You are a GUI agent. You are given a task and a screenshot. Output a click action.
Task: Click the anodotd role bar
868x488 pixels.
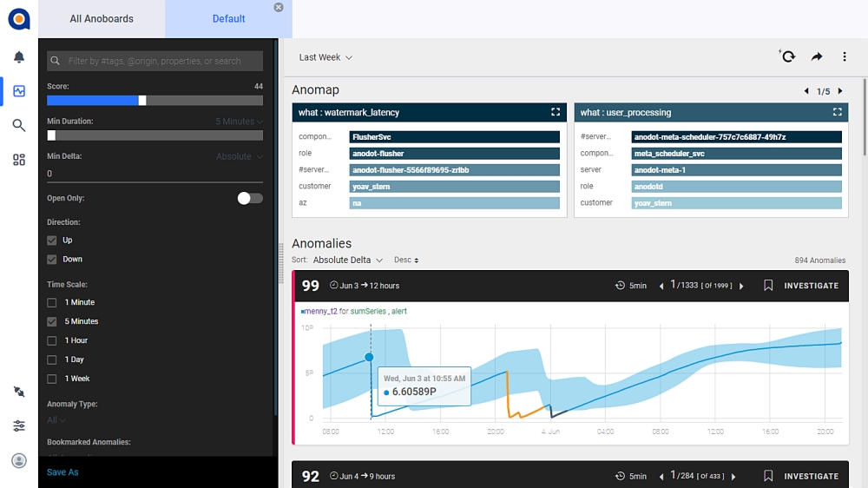coord(736,187)
